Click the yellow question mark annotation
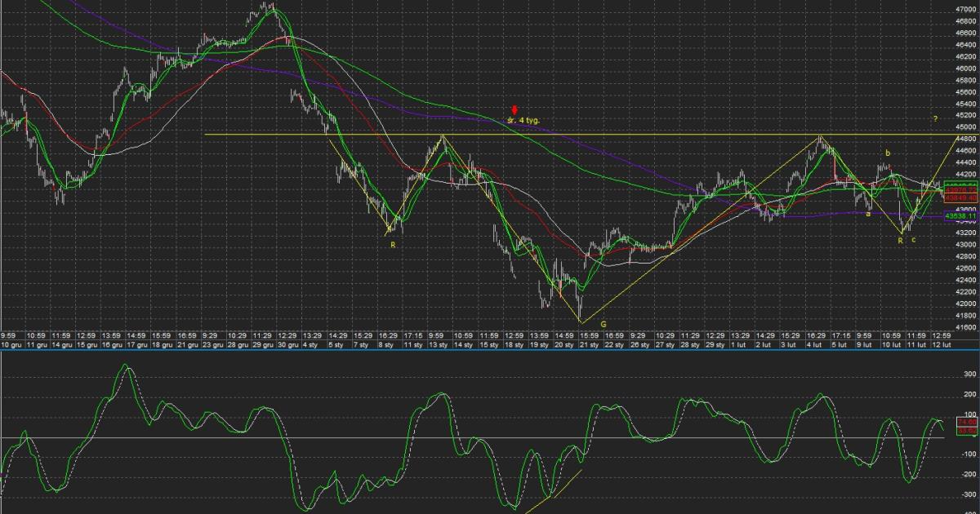Viewport: 980px width, 514px height. click(x=934, y=120)
